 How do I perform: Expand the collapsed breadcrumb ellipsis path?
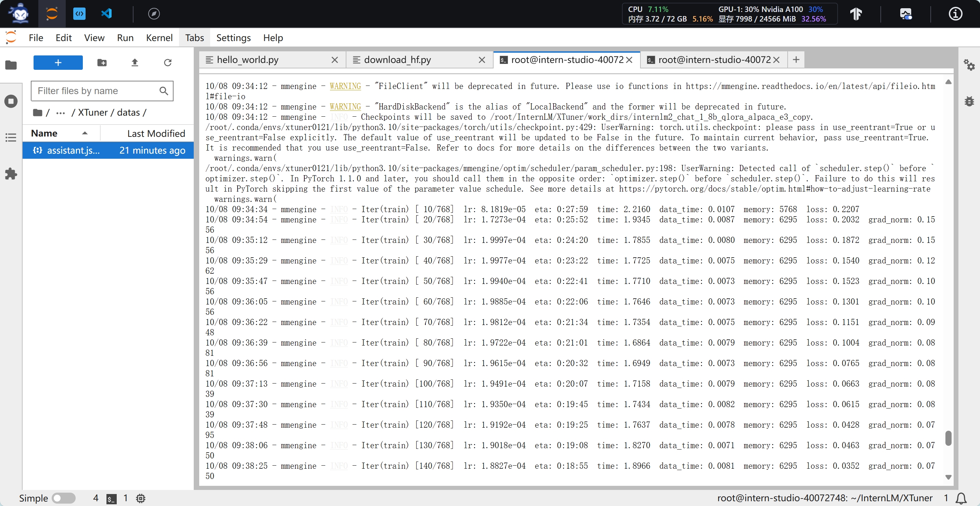coord(60,113)
